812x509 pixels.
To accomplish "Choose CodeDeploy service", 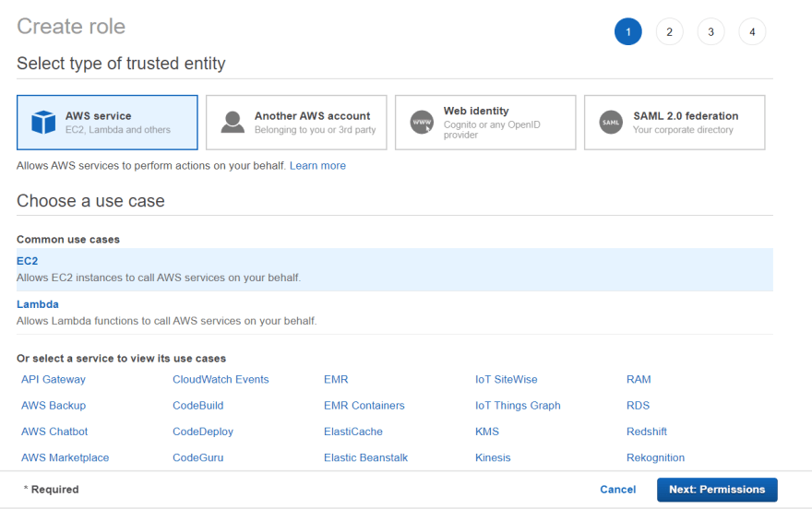I will (x=203, y=432).
